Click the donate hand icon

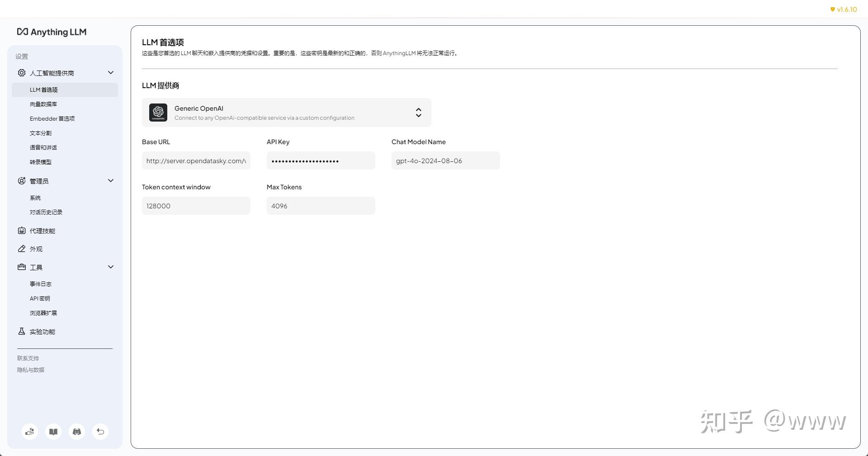[x=29, y=432]
